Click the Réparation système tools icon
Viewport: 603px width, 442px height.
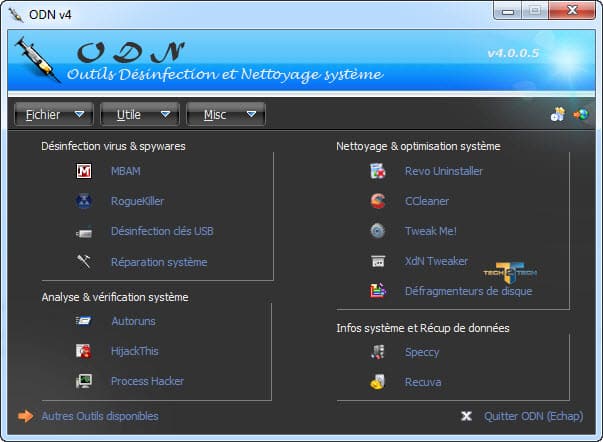(x=84, y=262)
